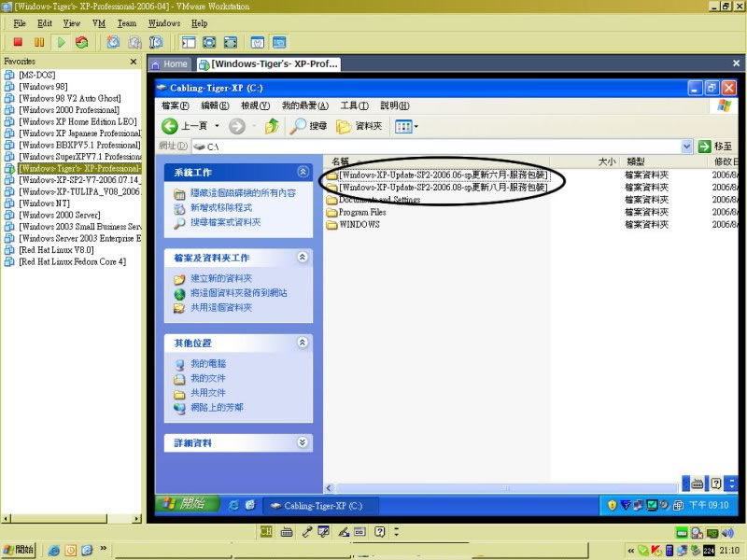The image size is (747, 560).
Task: Click the Full Screen toolbar icon
Action: [209, 42]
